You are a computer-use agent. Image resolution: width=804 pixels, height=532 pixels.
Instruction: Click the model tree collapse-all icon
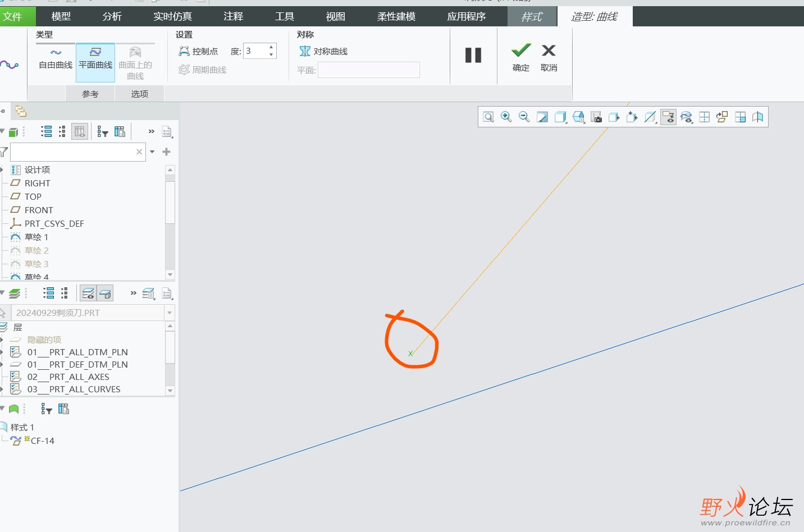coord(62,131)
